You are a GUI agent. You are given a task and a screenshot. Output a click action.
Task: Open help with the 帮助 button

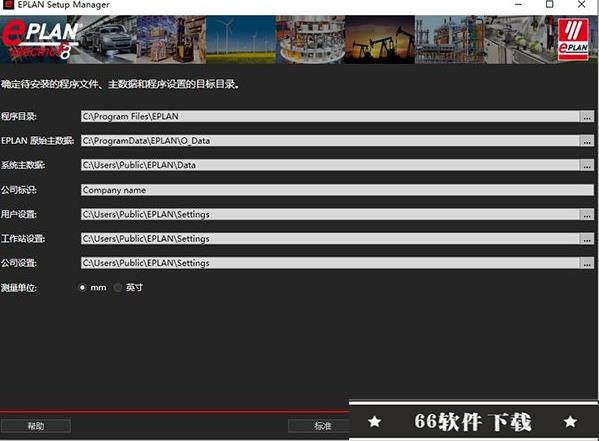(36, 426)
